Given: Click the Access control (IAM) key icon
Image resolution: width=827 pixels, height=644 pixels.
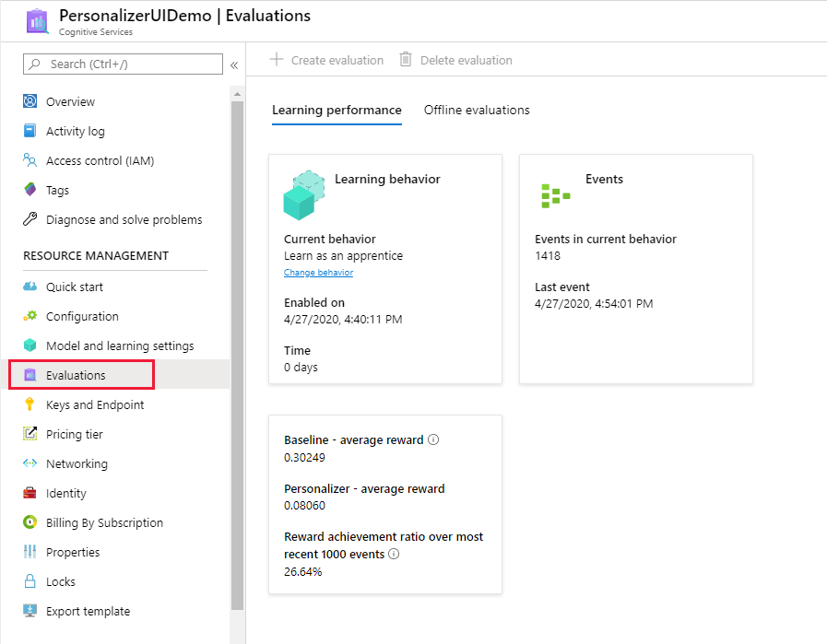Looking at the screenshot, I should (x=30, y=160).
